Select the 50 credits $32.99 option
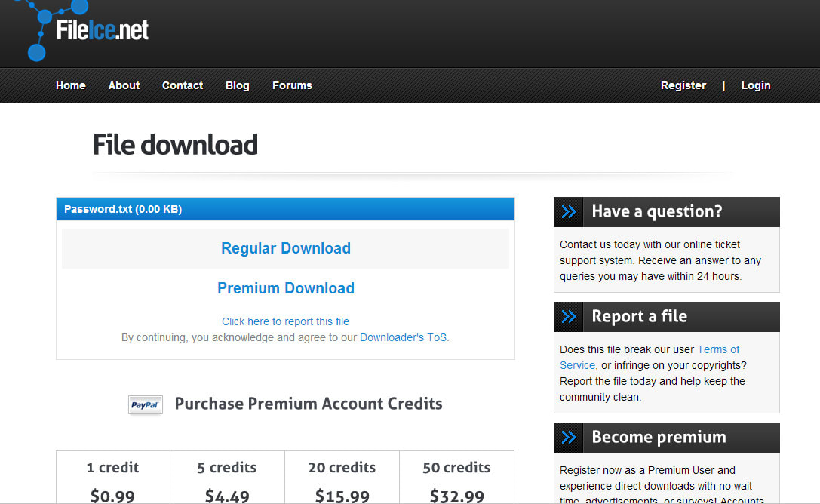Screen dimensions: 820x504 [456, 478]
